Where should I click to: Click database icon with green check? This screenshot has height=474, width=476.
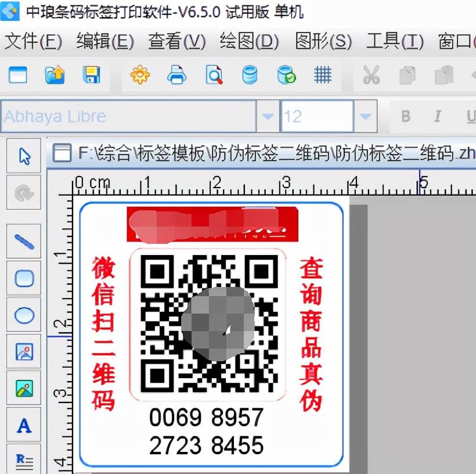click(286, 74)
